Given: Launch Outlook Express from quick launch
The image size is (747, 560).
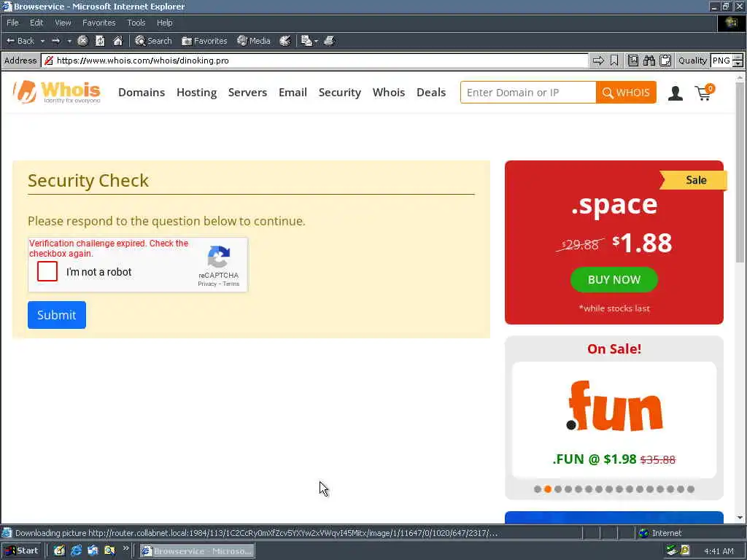Looking at the screenshot, I should [x=93, y=551].
